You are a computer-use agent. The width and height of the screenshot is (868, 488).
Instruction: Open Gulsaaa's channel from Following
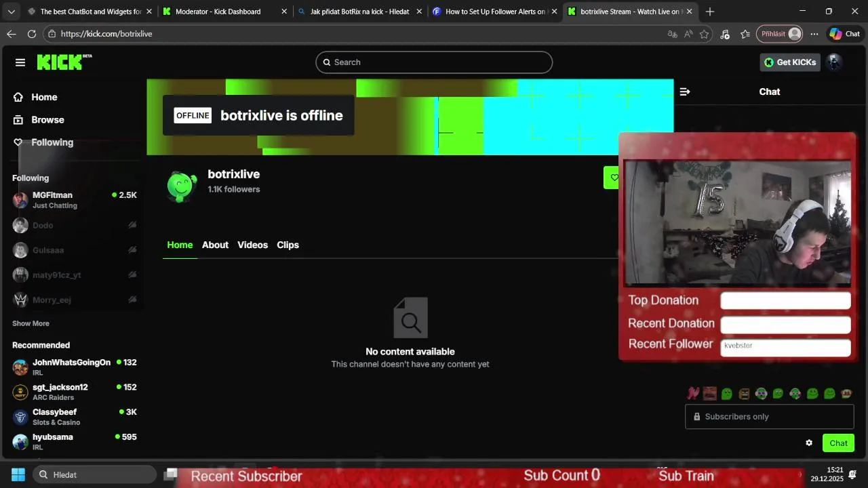click(75, 250)
